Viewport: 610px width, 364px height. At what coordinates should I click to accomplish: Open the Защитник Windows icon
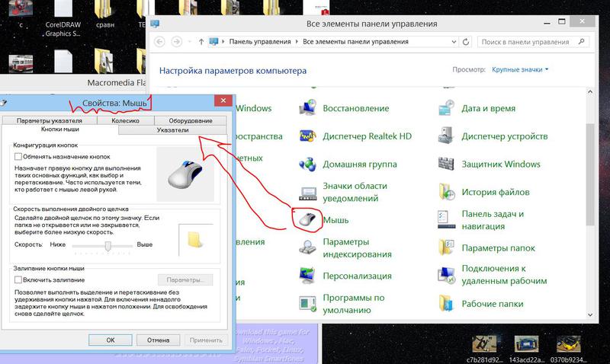pyautogui.click(x=446, y=164)
